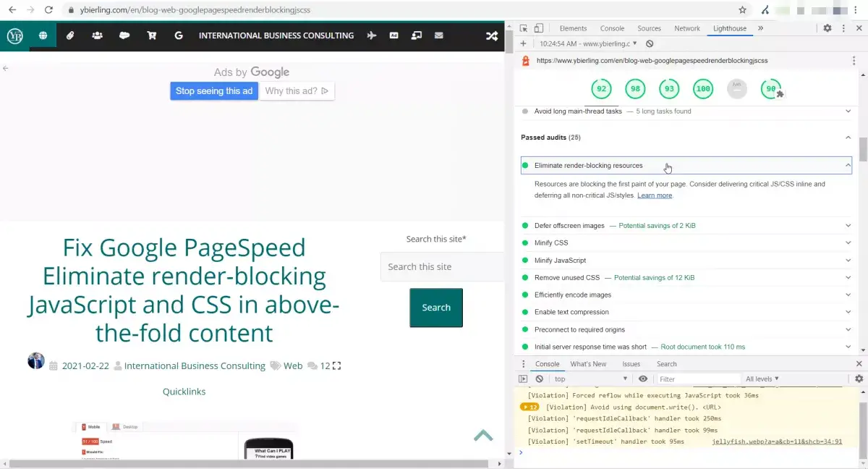
Task: Click the inspect element picker icon
Action: (x=523, y=28)
